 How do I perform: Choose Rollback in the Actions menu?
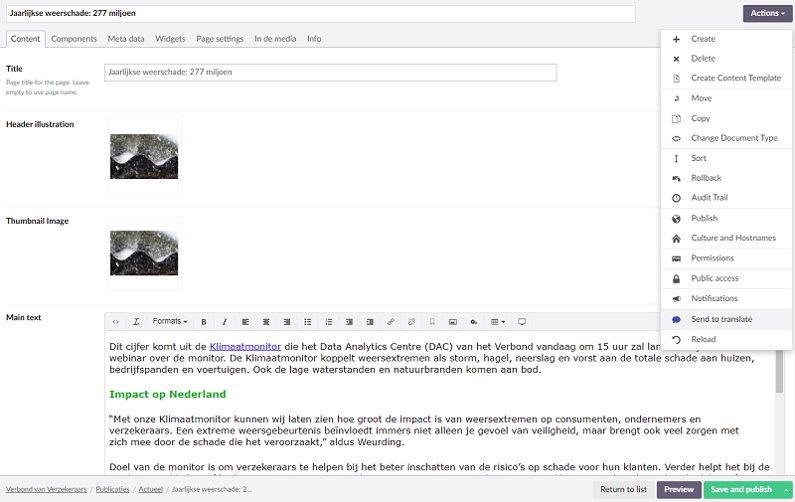[706, 178]
